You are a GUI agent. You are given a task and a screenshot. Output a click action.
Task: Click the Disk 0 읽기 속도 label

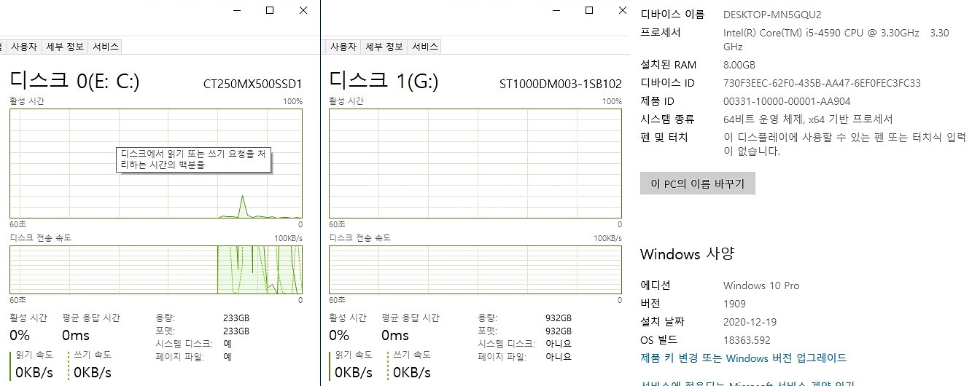click(33, 355)
